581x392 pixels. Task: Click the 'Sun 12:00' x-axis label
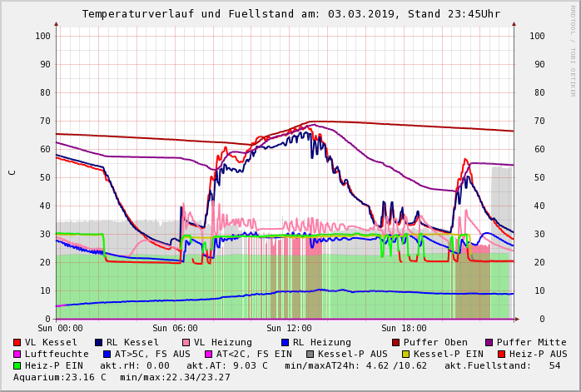coord(289,328)
